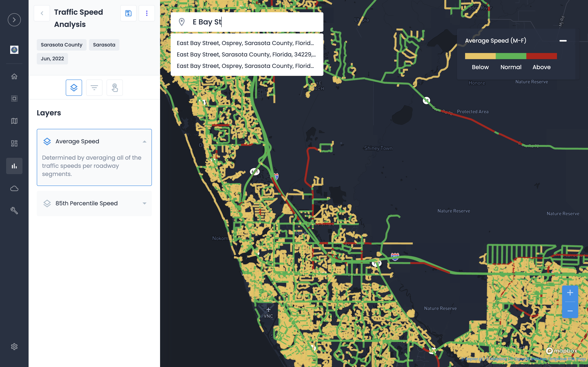Go back with the left chevron button
The image size is (588, 367).
42,13
